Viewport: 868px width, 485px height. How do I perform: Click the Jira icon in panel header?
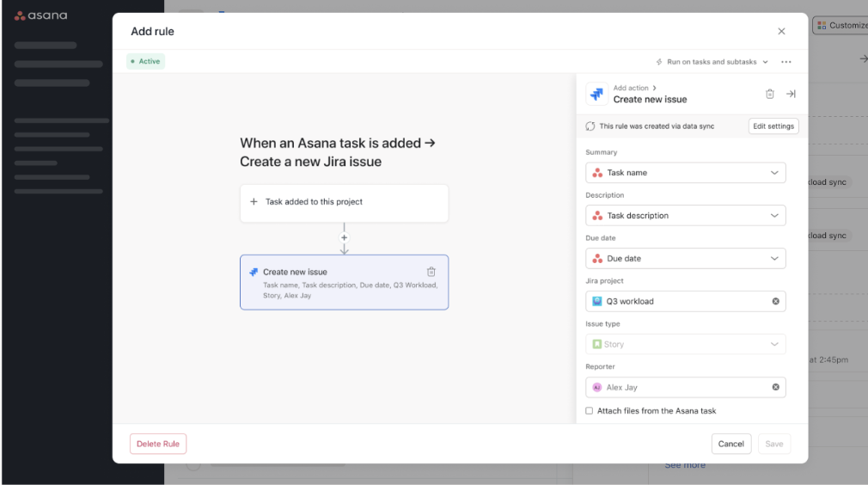pos(596,94)
